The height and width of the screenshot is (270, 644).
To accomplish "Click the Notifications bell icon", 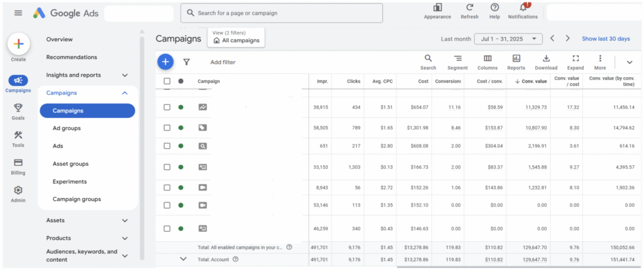I will [523, 8].
